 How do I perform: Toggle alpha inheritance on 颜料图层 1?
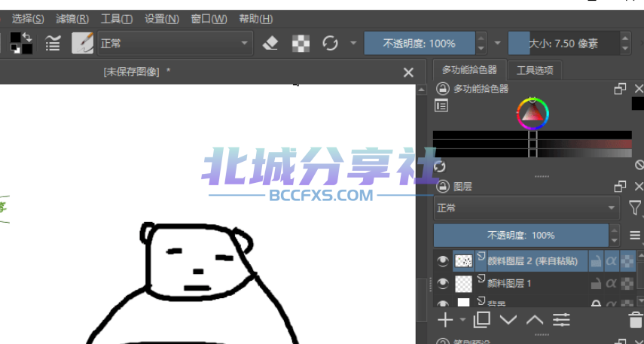coord(611,283)
